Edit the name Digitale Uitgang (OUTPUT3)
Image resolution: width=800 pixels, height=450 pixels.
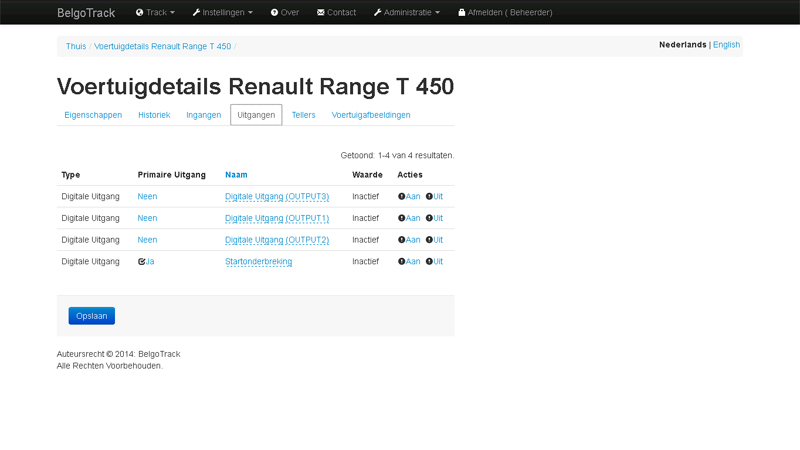277,196
